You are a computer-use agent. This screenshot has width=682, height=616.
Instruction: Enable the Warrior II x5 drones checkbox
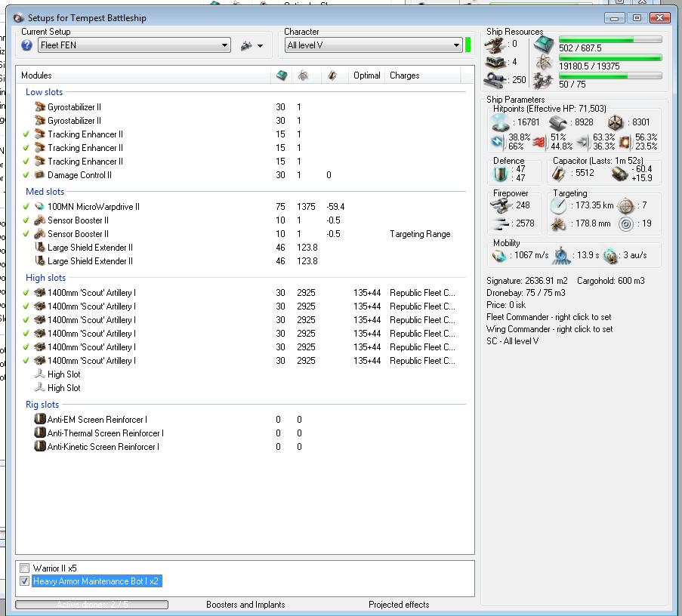[x=25, y=568]
